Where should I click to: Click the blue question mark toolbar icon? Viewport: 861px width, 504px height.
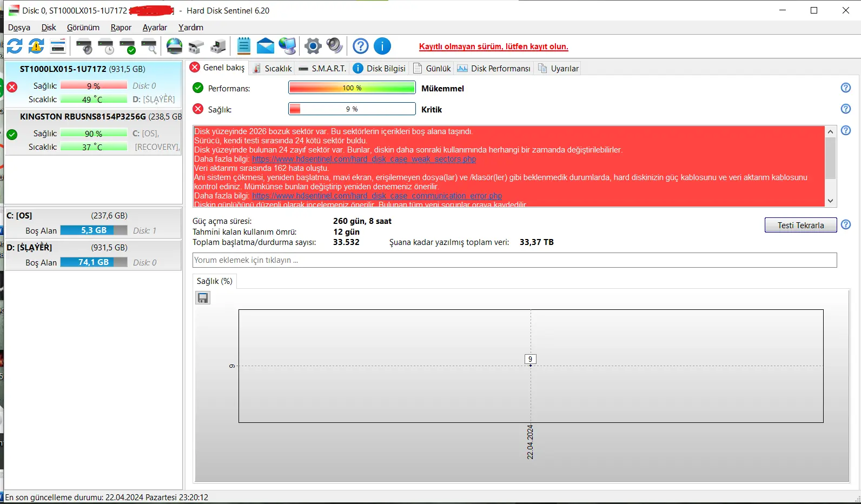(x=361, y=46)
